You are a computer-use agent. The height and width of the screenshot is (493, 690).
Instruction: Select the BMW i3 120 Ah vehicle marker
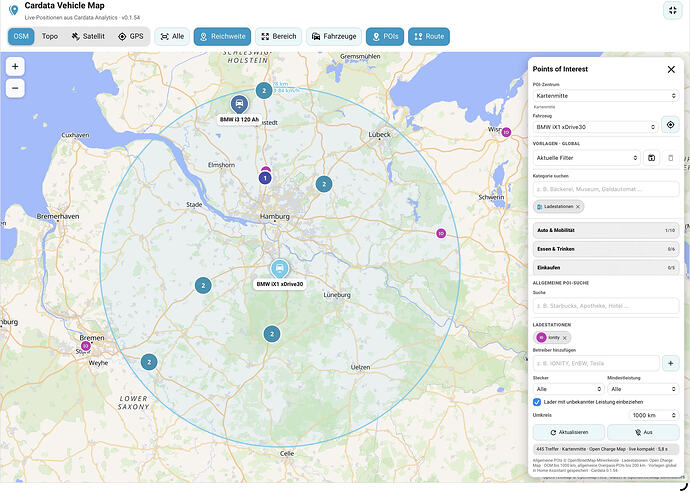click(239, 104)
